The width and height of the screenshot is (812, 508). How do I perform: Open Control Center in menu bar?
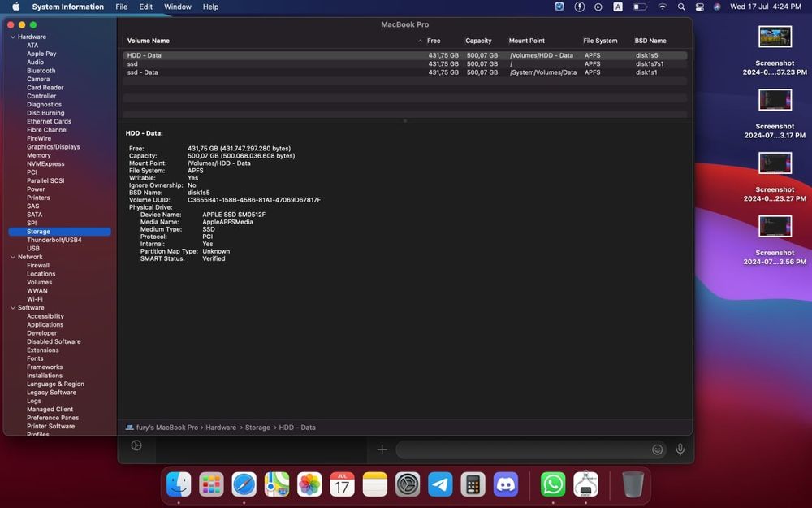(x=700, y=7)
